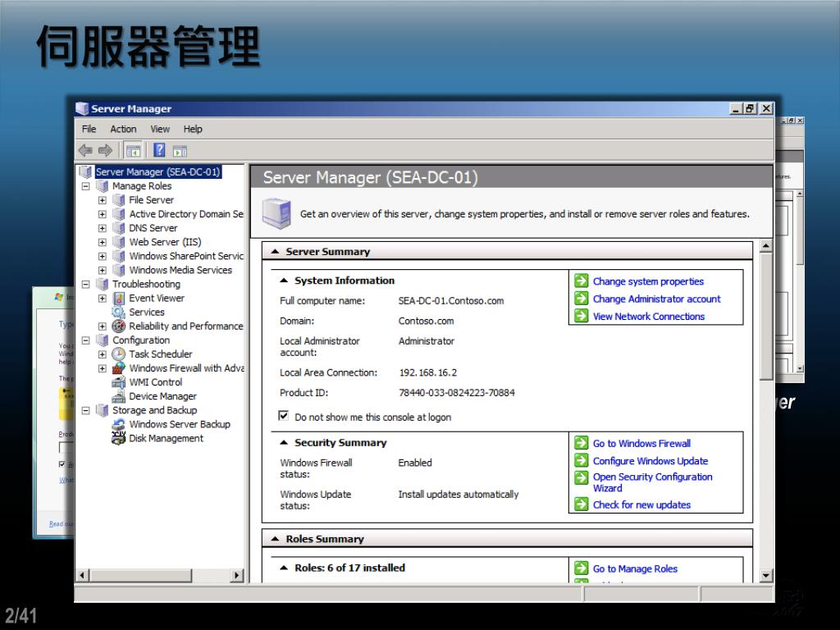This screenshot has height=630, width=840.
Task: Click the Web Server (IIS) icon
Action: (x=119, y=242)
